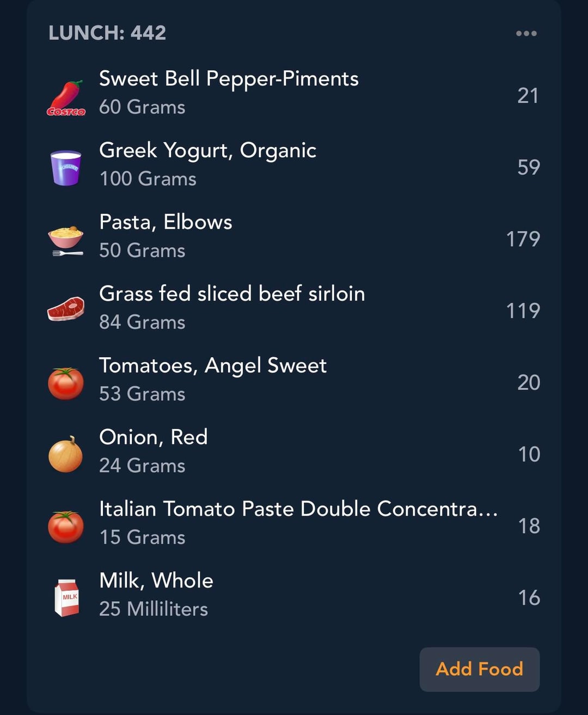Screen dimensions: 588x715
Task: Tap the tomato paste icon
Action: tap(66, 526)
